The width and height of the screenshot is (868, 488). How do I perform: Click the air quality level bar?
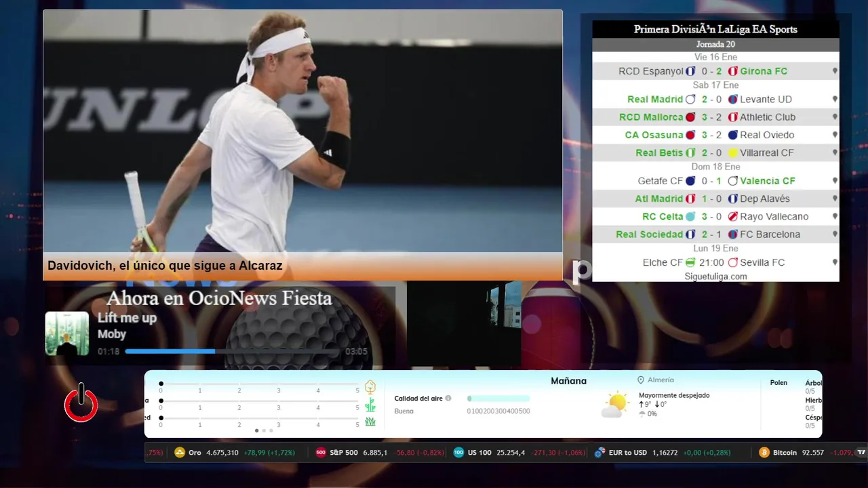(498, 399)
